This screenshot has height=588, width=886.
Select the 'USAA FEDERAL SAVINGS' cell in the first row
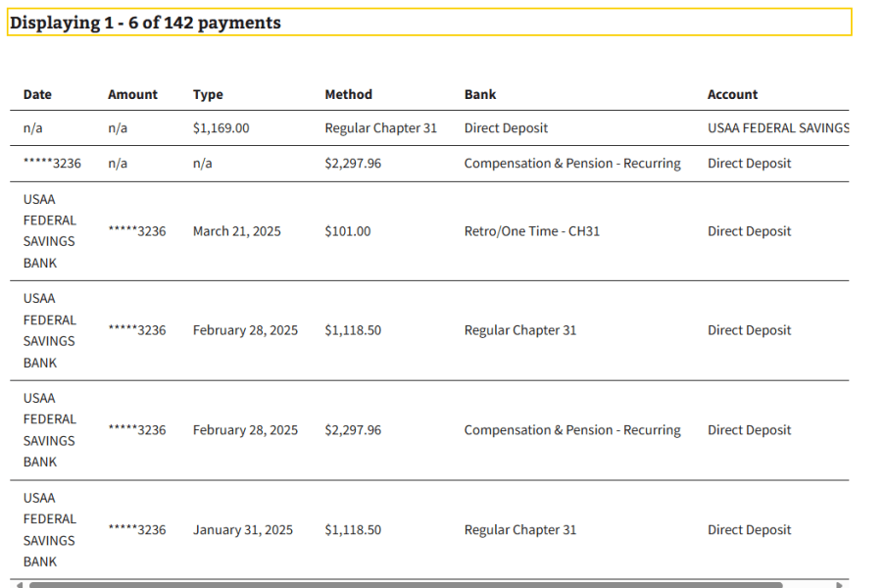[778, 128]
